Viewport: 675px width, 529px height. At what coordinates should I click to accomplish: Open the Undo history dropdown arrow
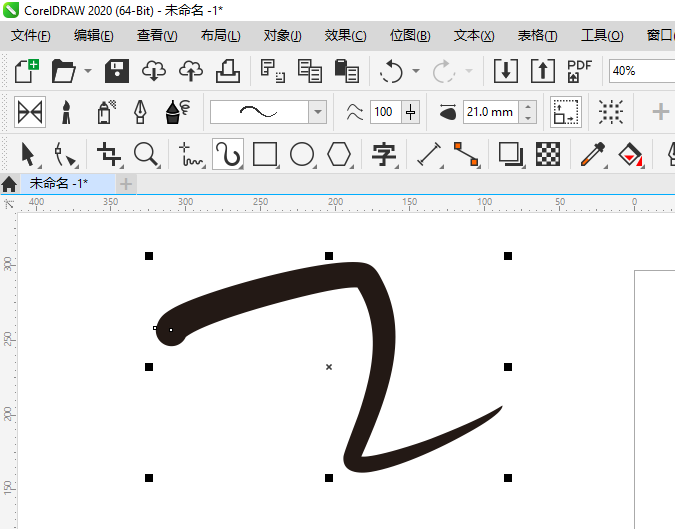[413, 72]
